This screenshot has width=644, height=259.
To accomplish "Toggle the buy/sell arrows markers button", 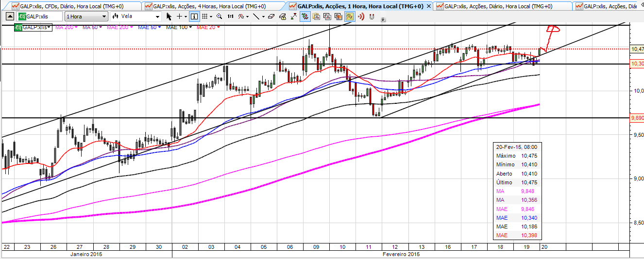I will (305, 16).
